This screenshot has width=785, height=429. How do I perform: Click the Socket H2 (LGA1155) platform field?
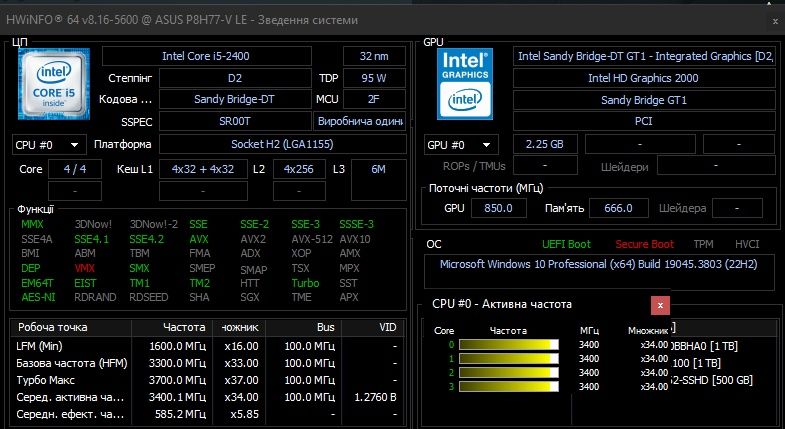pos(282,144)
